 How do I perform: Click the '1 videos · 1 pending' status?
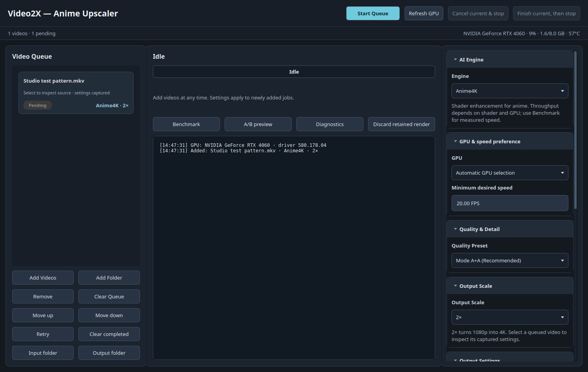[32, 33]
